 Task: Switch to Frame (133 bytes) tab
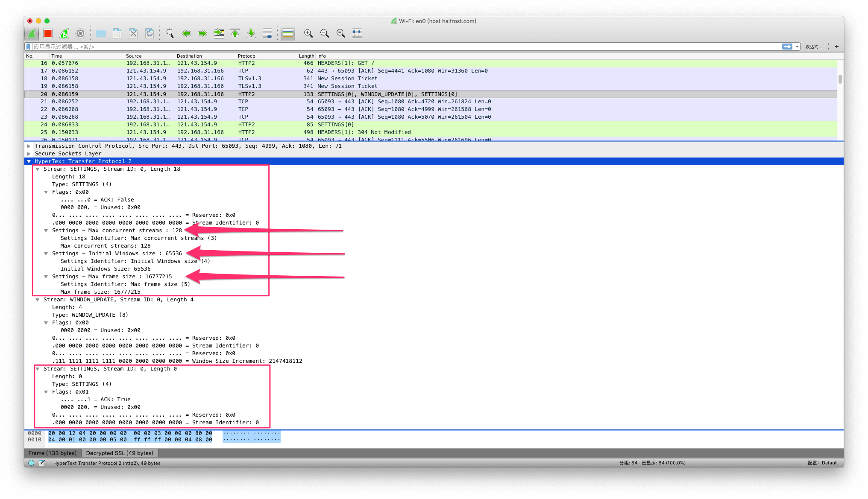(52, 453)
